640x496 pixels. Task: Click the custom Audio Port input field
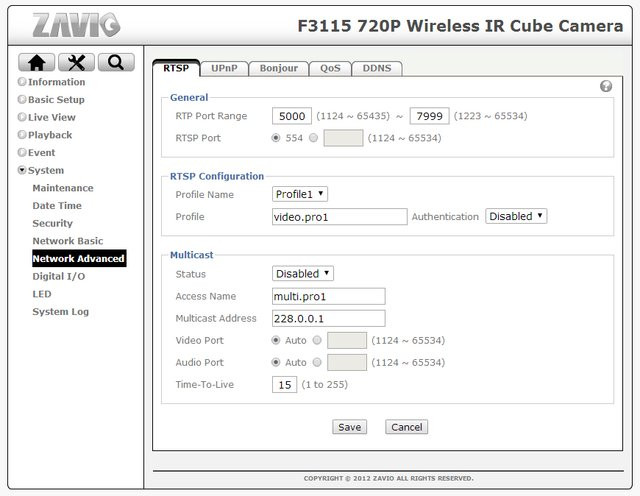(347, 363)
